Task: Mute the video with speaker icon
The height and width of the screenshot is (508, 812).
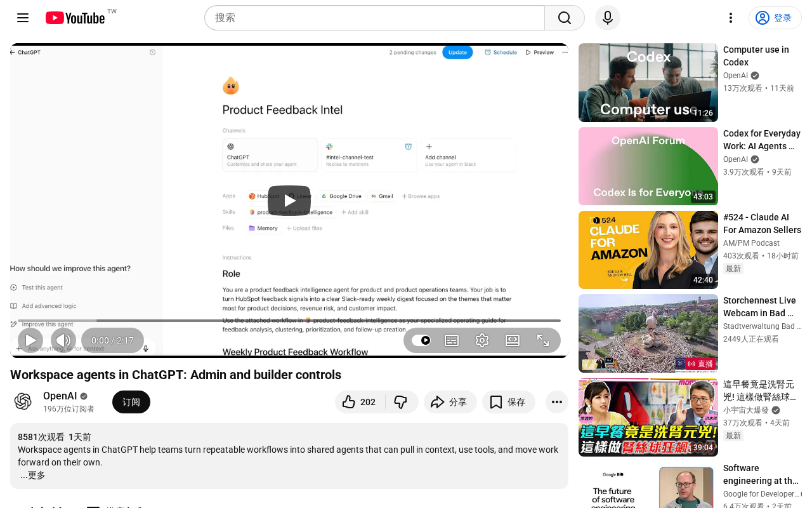Action: 63,340
